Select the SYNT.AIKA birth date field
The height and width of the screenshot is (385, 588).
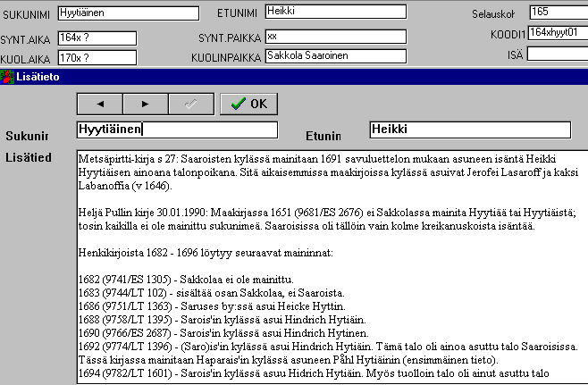(x=96, y=38)
